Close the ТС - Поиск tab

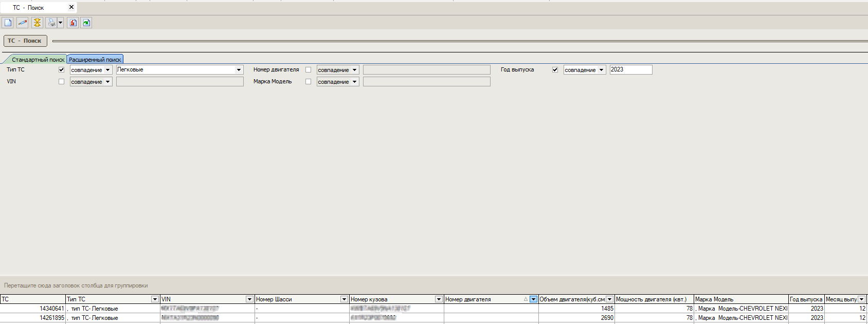pyautogui.click(x=71, y=7)
